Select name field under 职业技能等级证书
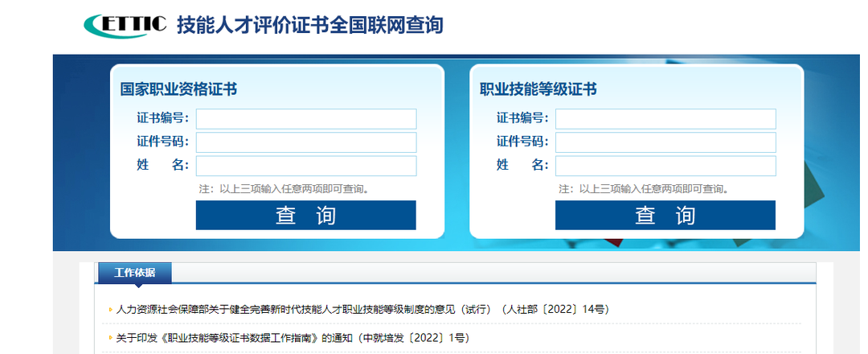 (x=666, y=166)
